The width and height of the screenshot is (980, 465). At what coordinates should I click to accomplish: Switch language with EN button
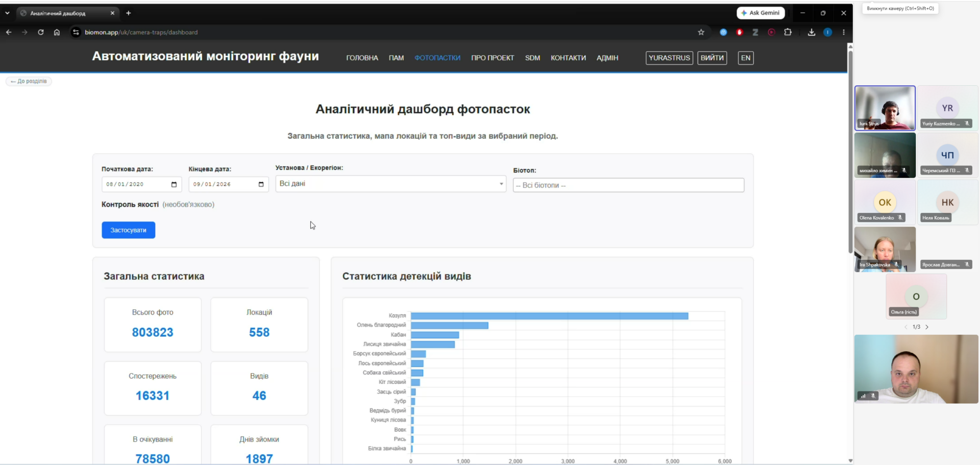pyautogui.click(x=746, y=58)
